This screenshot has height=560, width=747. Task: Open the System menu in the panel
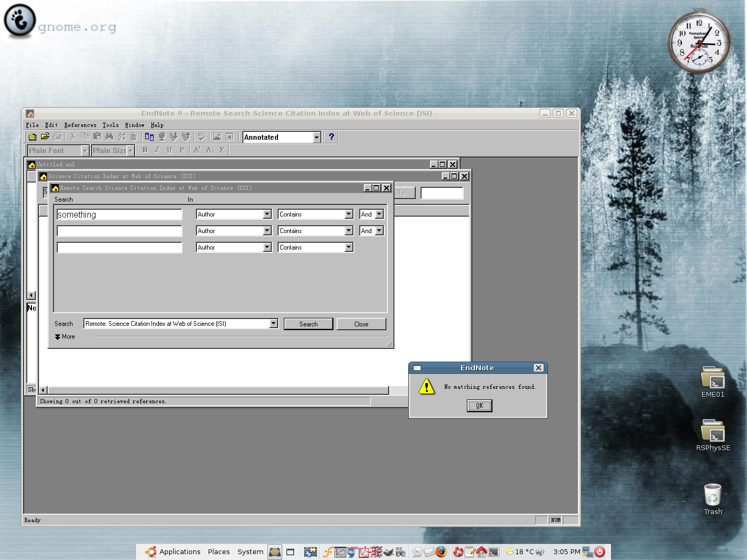pos(250,552)
